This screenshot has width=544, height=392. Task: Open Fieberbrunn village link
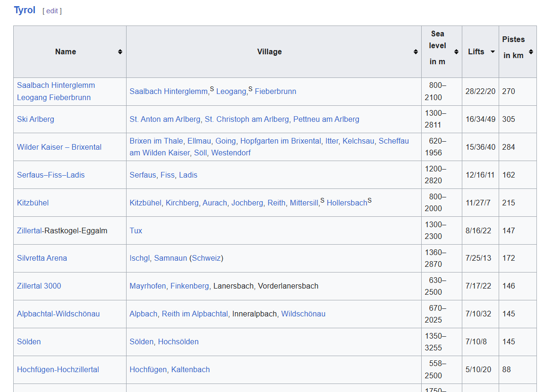coord(275,91)
